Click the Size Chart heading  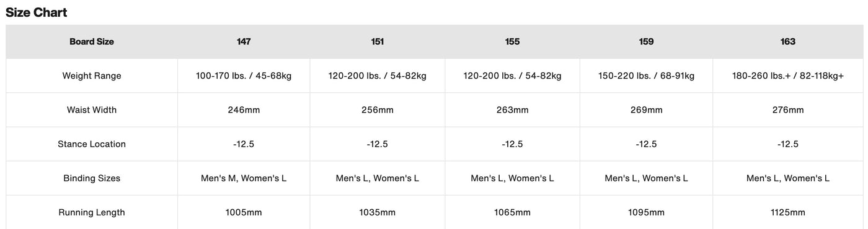pyautogui.click(x=37, y=12)
